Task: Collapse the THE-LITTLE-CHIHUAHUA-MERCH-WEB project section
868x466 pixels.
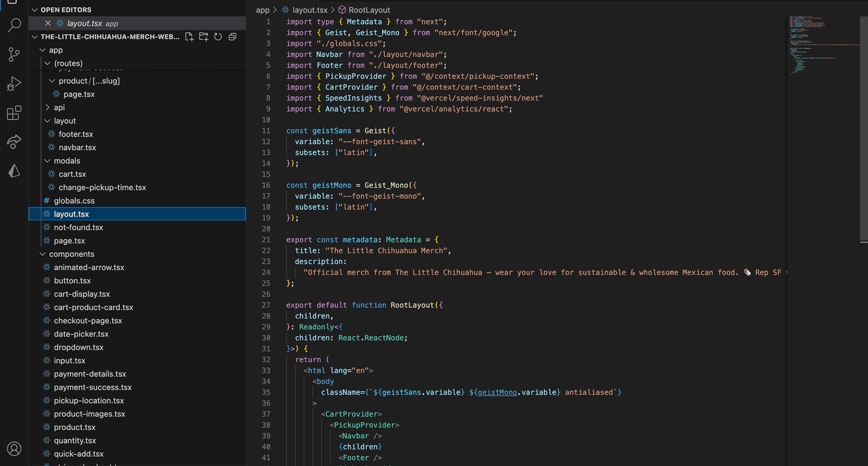Action: (x=35, y=37)
